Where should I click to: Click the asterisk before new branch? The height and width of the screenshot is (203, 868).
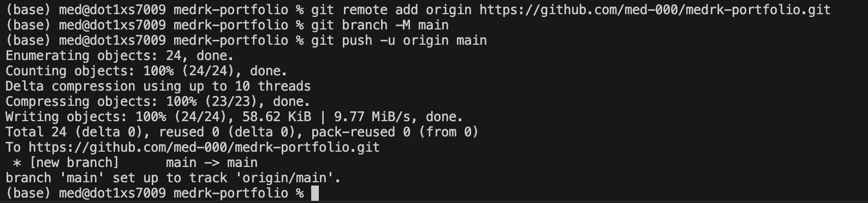tap(17, 163)
